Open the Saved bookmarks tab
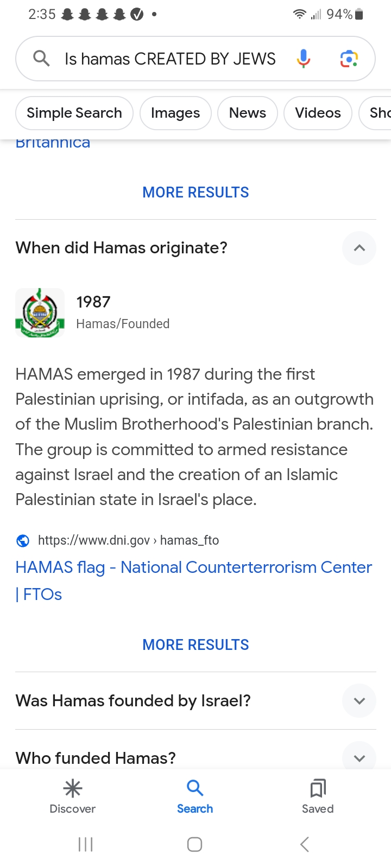The height and width of the screenshot is (868, 391). (x=318, y=796)
